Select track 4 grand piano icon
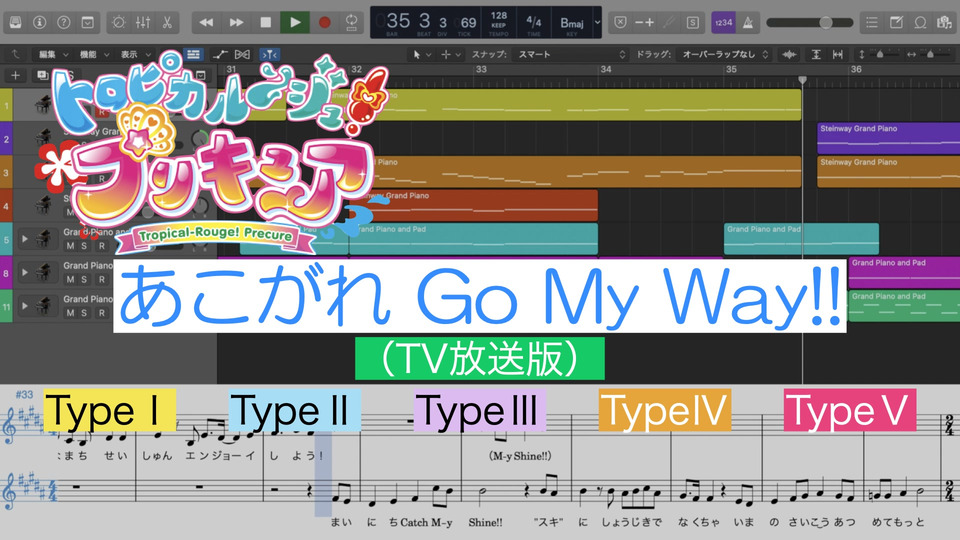Image resolution: width=960 pixels, height=540 pixels. pyautogui.click(x=43, y=204)
